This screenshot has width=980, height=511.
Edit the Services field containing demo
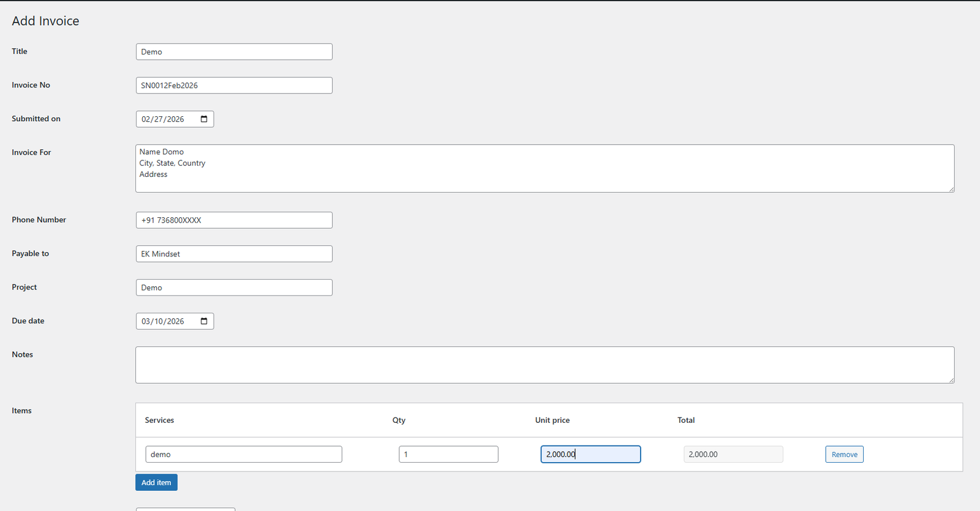pos(243,454)
